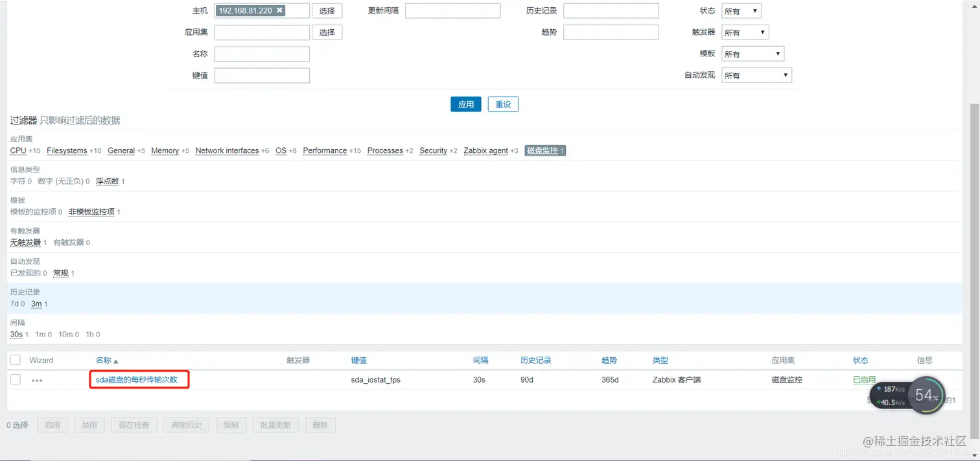980x461 pixels.
Task: Filter by 浮点数 information type
Action: [108, 182]
